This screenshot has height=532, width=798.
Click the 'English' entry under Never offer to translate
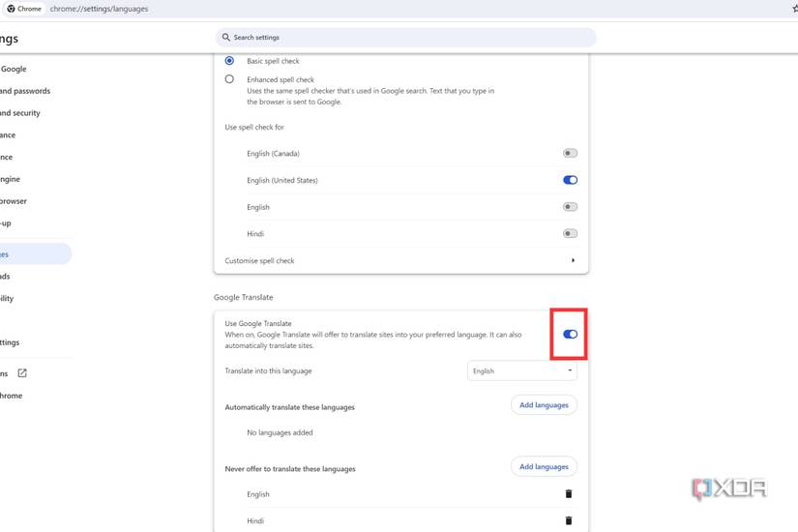coord(258,494)
